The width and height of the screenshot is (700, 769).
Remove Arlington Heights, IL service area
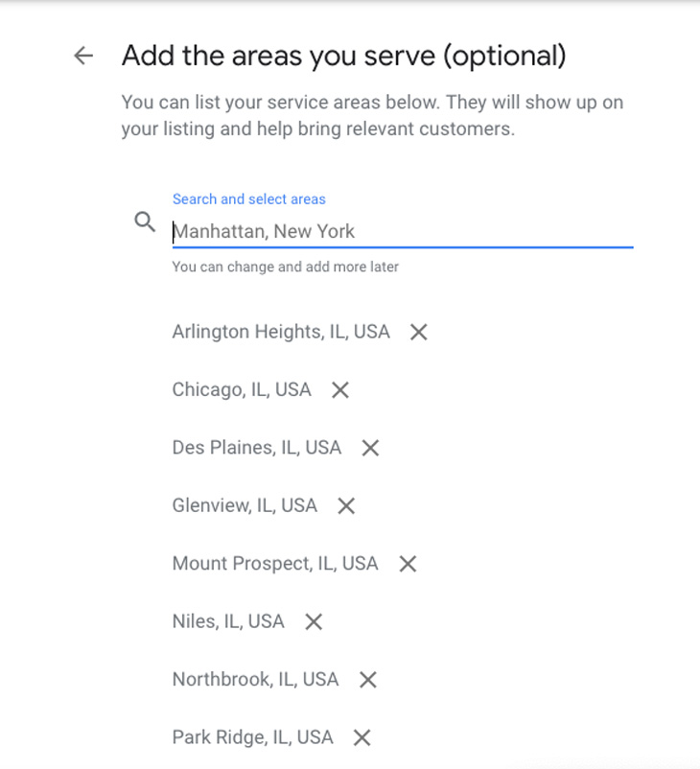pos(418,332)
